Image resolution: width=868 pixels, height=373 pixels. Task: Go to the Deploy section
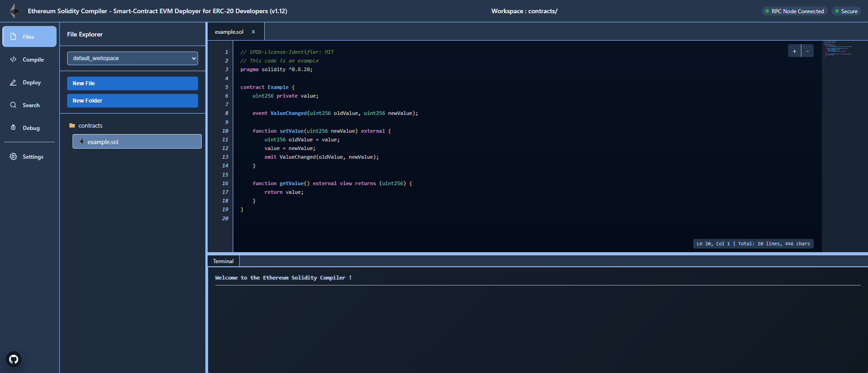pyautogui.click(x=30, y=82)
